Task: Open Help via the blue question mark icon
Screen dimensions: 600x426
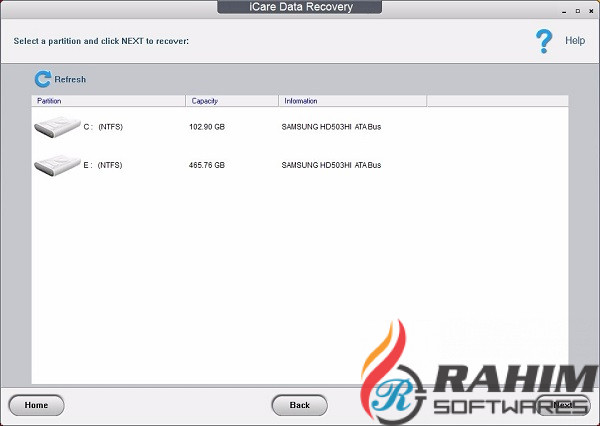Action: pyautogui.click(x=544, y=41)
